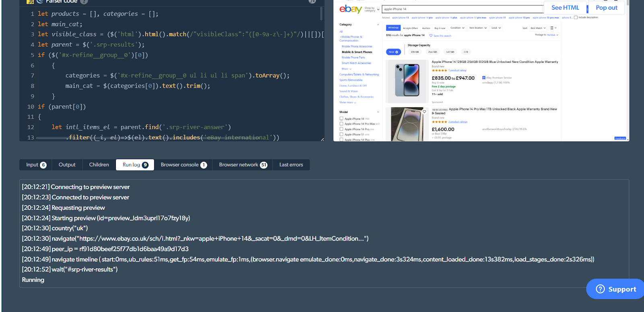
Task: Click the resize grip of the code editor
Action: tap(322, 139)
